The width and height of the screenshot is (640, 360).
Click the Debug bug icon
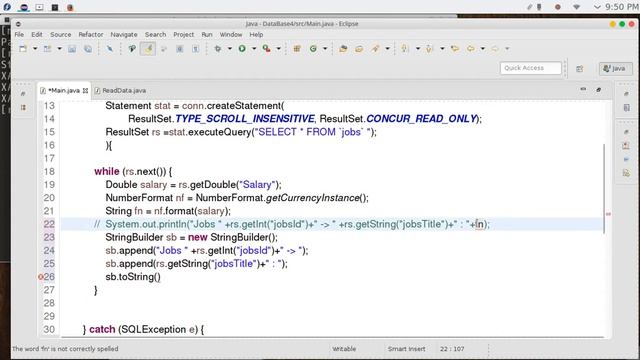pyautogui.click(x=218, y=49)
